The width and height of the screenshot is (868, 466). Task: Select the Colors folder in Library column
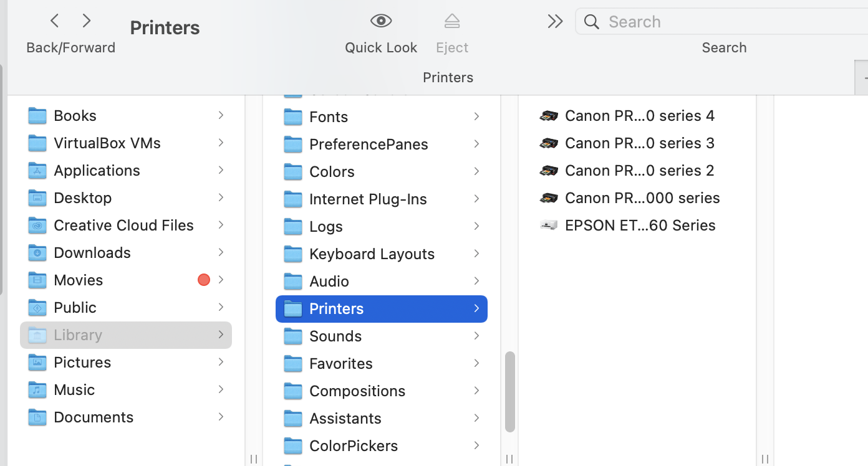click(x=332, y=171)
